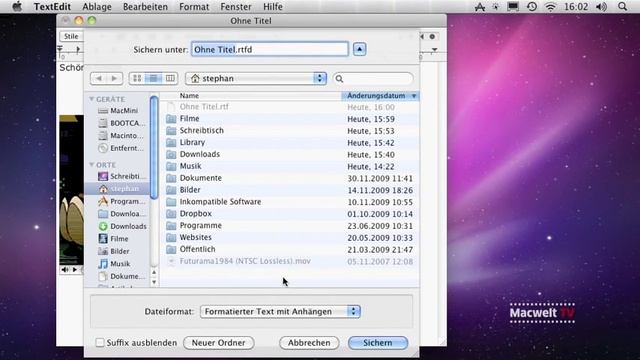Viewport: 640px width, 360px height.
Task: Play the embedded movie in TextEdit document
Action: 75,270
